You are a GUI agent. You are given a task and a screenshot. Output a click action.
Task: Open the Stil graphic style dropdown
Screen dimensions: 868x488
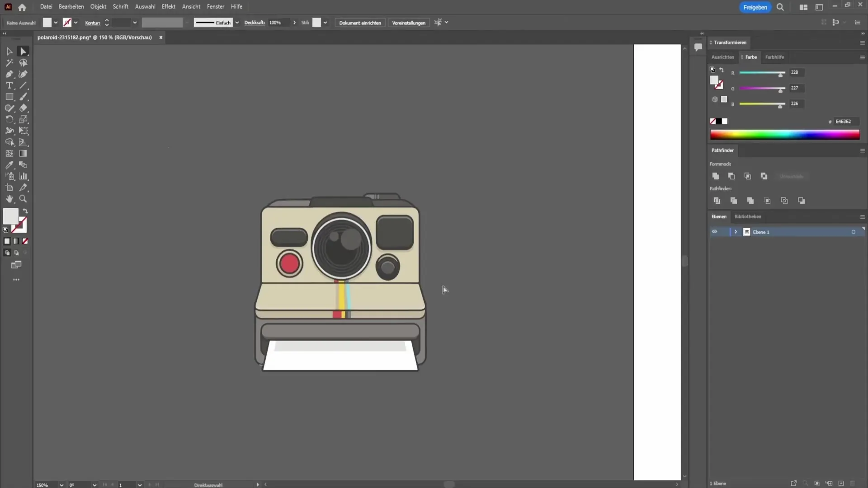coord(325,23)
